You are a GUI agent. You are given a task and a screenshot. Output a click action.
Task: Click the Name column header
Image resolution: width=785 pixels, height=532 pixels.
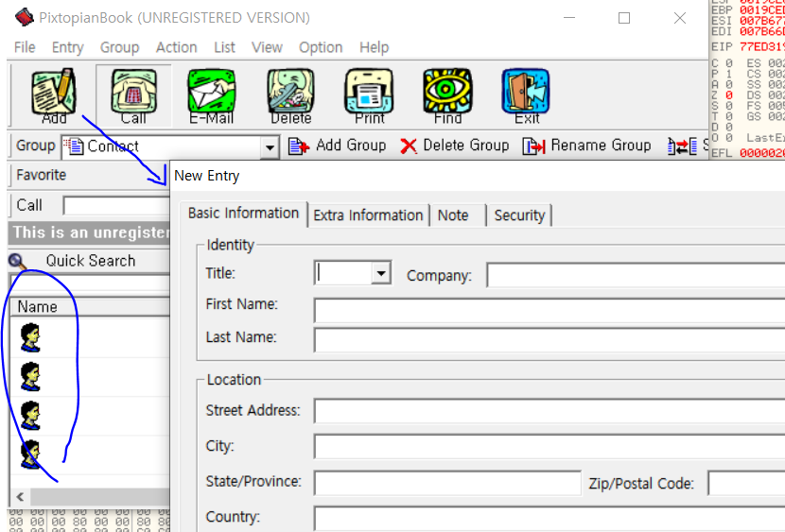pyautogui.click(x=90, y=307)
